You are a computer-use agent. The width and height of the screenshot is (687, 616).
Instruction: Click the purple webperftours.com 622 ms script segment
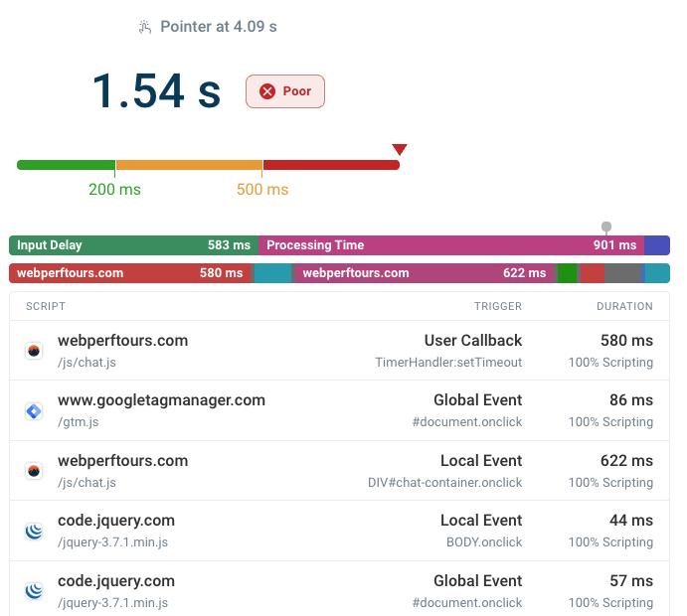(425, 273)
